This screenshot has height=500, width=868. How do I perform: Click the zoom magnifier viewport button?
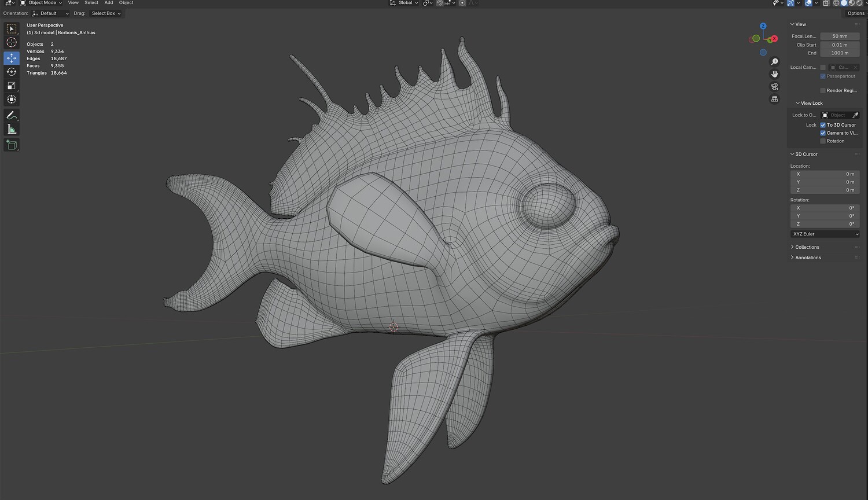pos(774,62)
